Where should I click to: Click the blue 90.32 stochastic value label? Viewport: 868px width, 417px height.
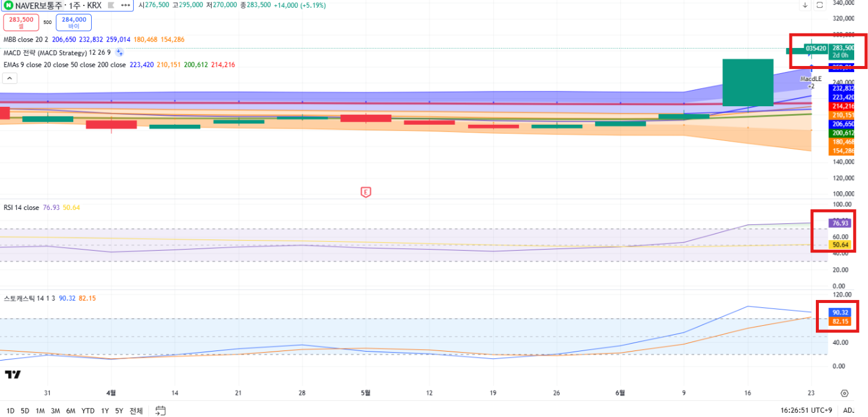tap(839, 313)
